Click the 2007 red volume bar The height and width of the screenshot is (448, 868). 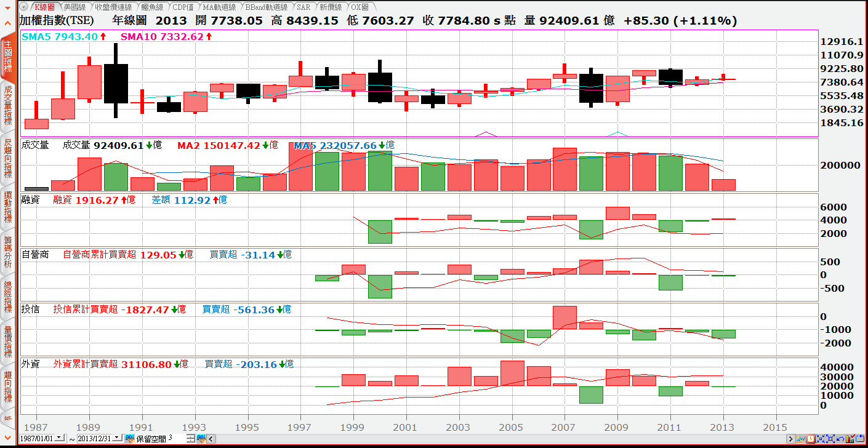tap(565, 169)
